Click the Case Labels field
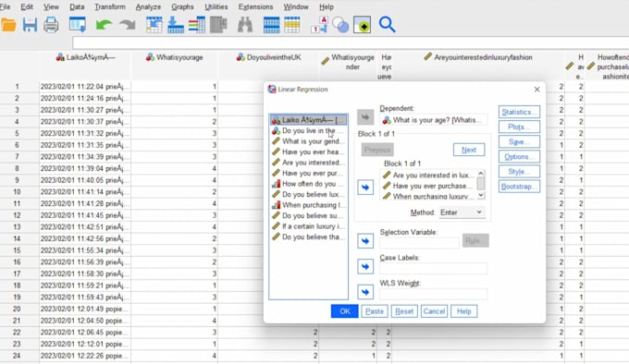 click(x=434, y=268)
